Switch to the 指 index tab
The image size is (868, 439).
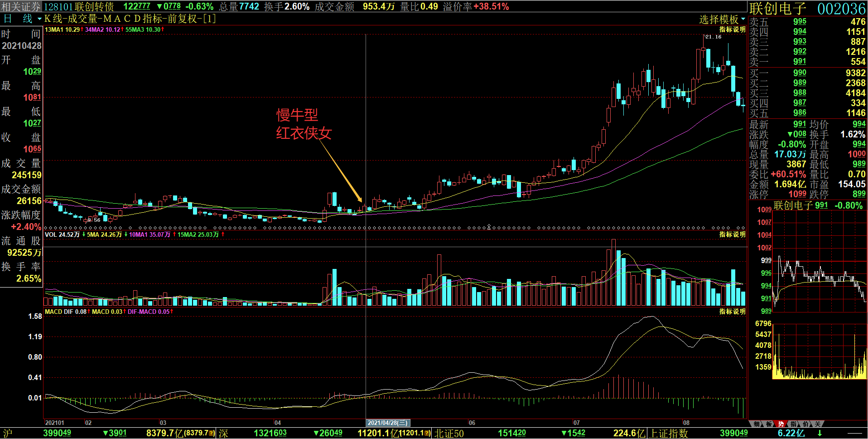pyautogui.click(x=793, y=424)
